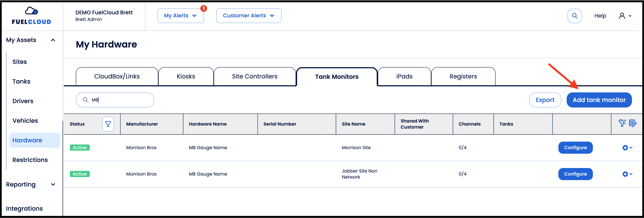Clear filters using the header funnel icon
Image resolution: width=644 pixels, height=218 pixels.
tap(622, 123)
